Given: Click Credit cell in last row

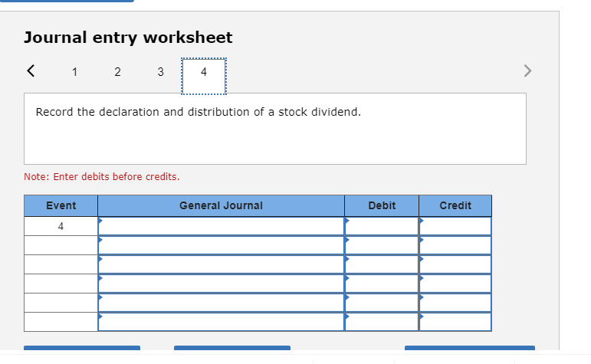Looking at the screenshot, I should 455,322.
